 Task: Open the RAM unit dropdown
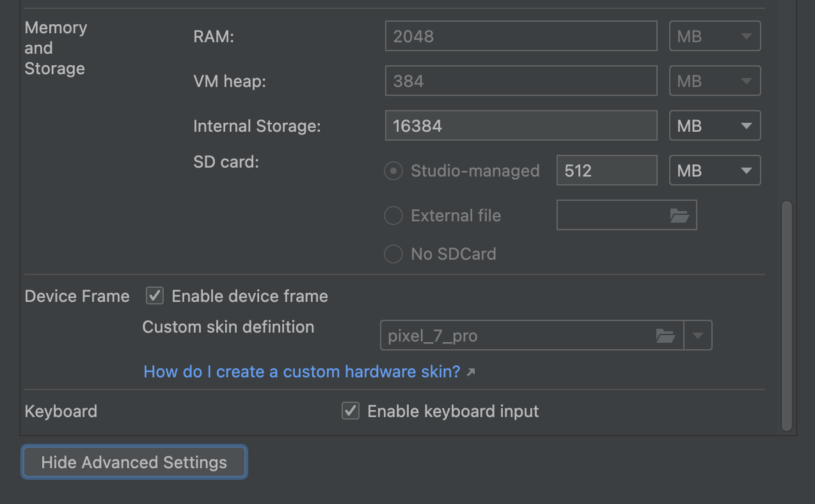715,36
